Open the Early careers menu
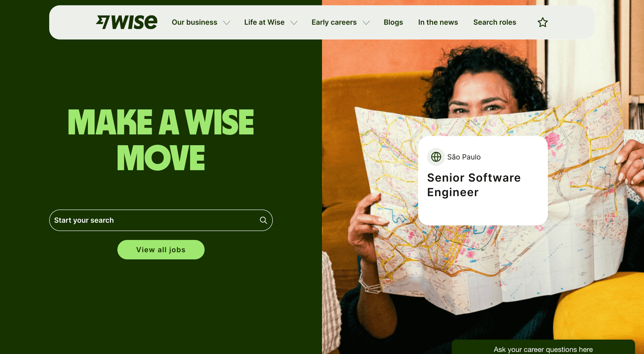This screenshot has height=354, width=644. (334, 22)
